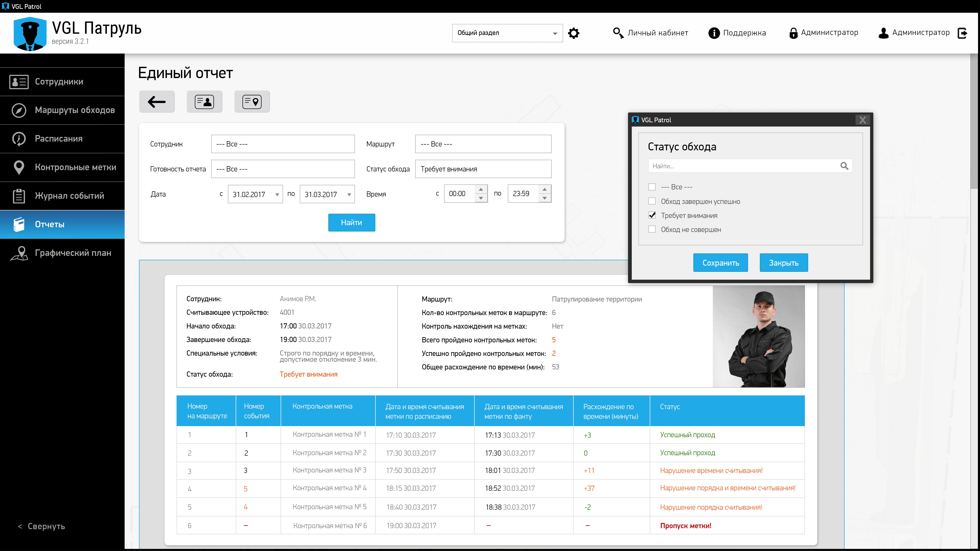Click Сохранить in the status dialog
The width and height of the screenshot is (980, 551).
point(720,263)
